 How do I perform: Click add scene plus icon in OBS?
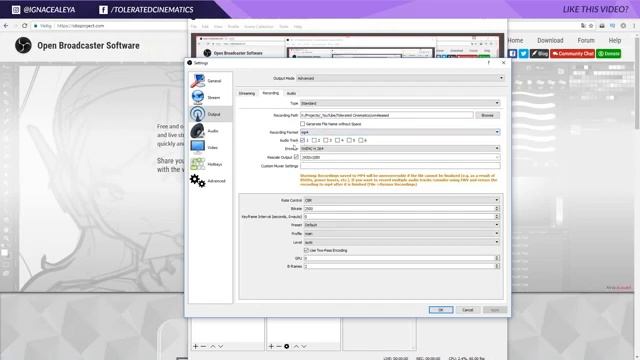click(x=195, y=346)
